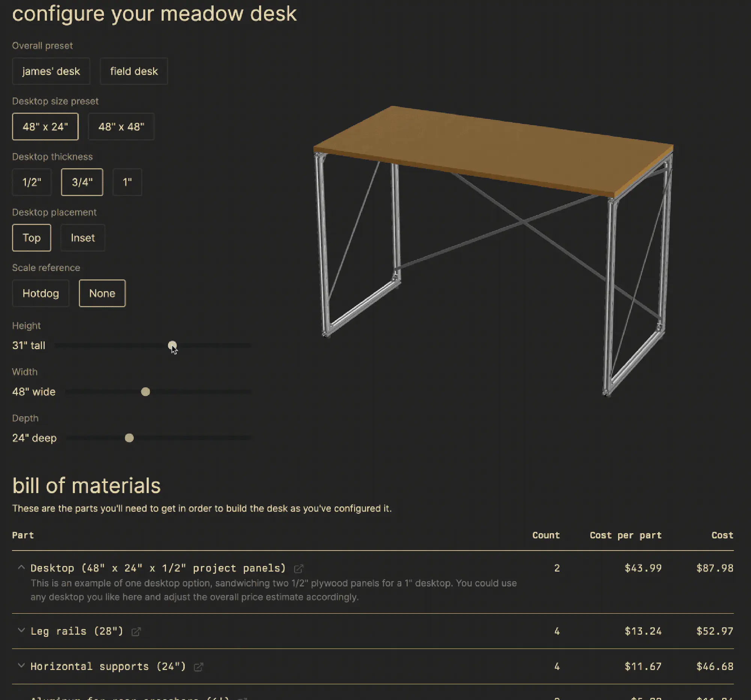The width and height of the screenshot is (751, 700).
Task: Expand the Leg rails row
Action: tap(21, 631)
